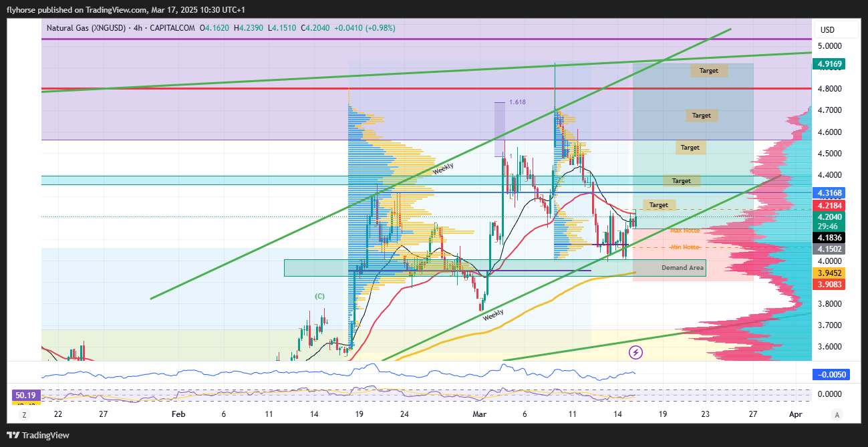Click the blue -0.0050 indicator value

830,374
